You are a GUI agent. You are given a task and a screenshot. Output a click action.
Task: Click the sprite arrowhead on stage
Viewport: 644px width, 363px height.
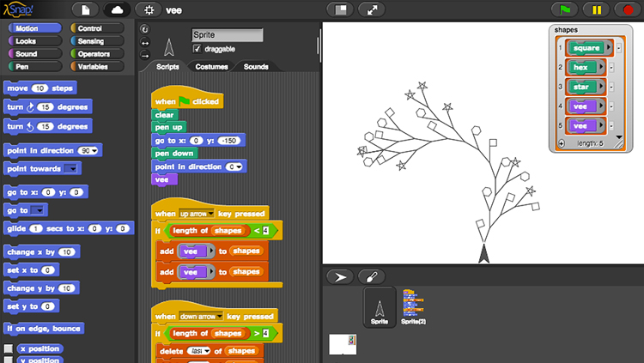click(483, 253)
